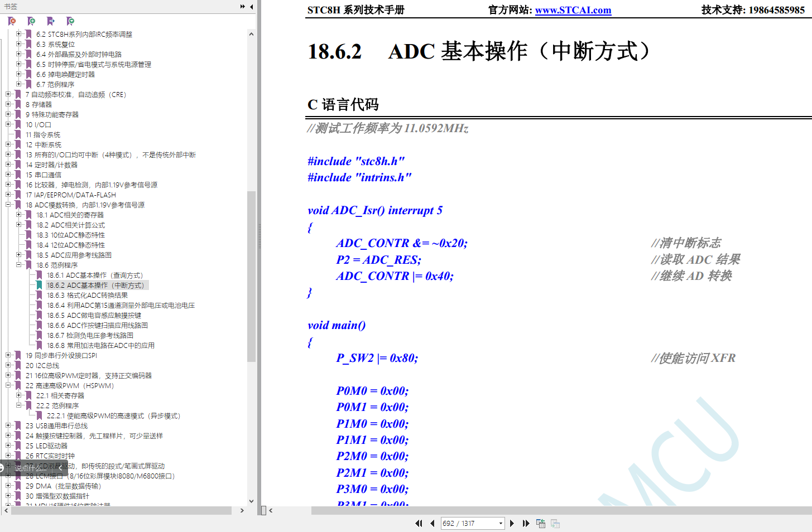812x532 pixels.
Task: Collapse the 18.6 范例程序 bookmark node
Action: (x=19, y=265)
